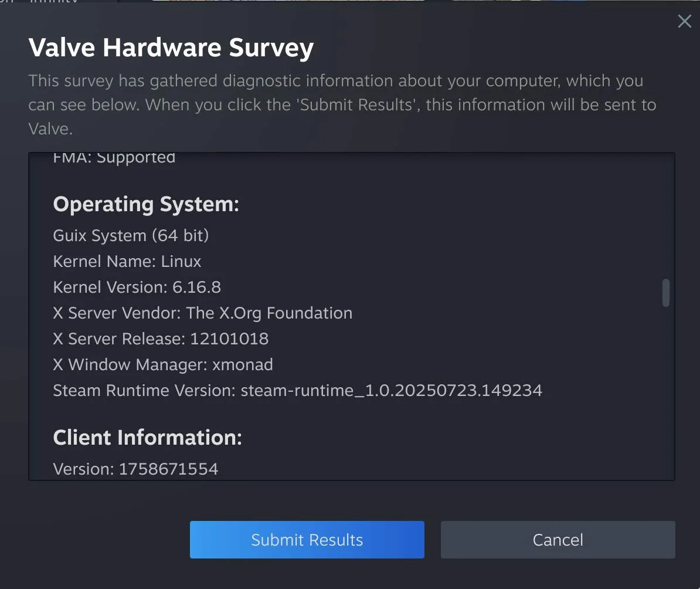Select the FMA: Supported line
700x589 pixels.
click(x=114, y=158)
